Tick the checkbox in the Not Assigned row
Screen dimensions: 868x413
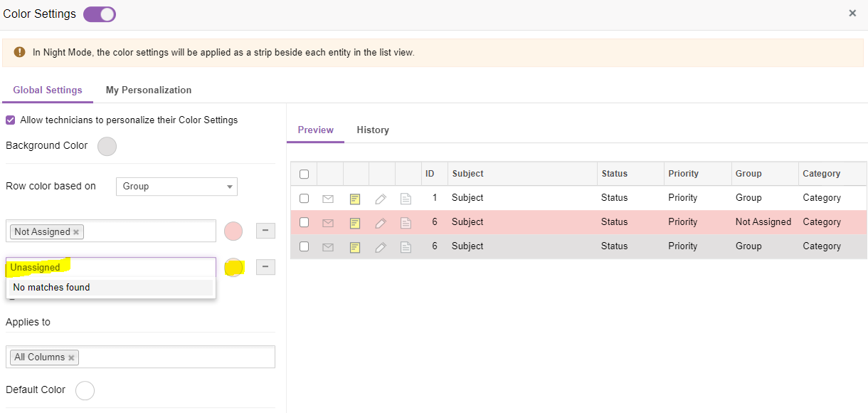(304, 222)
